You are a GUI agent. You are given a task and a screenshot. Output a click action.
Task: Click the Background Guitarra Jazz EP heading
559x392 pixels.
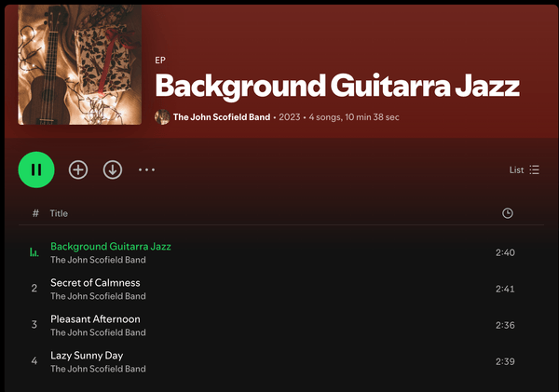point(336,86)
